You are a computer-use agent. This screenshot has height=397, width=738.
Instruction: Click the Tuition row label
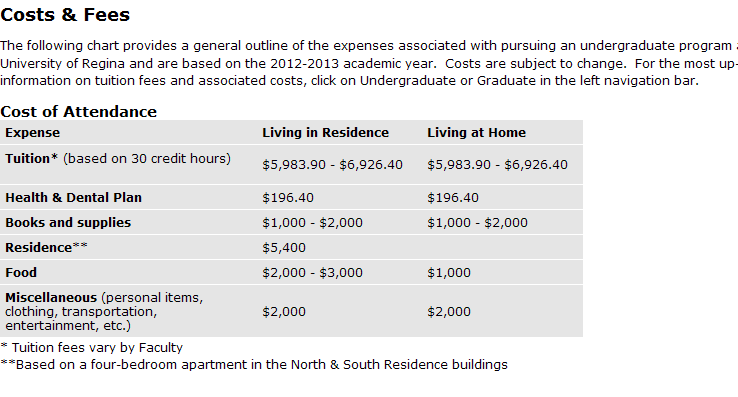(x=118, y=159)
